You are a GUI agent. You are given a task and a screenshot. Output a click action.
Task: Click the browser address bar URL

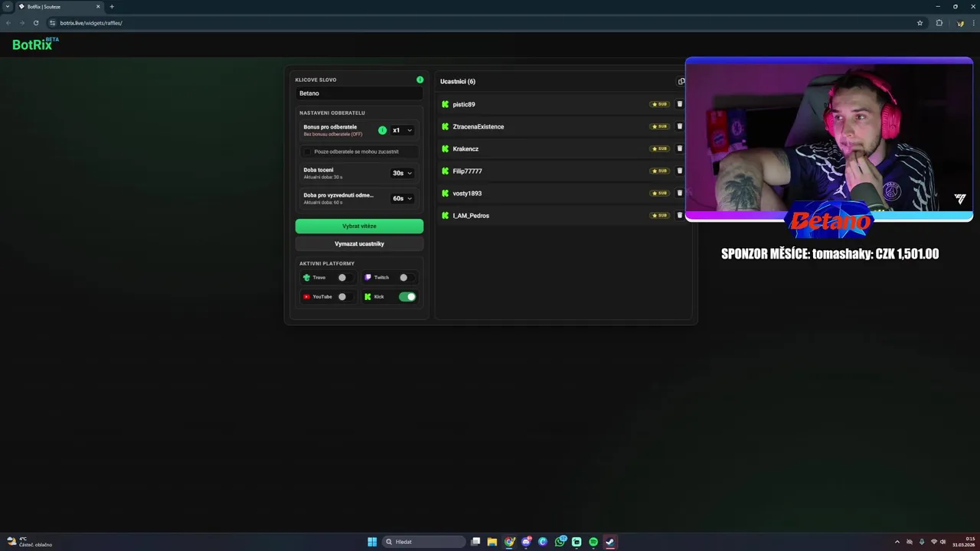[91, 23]
